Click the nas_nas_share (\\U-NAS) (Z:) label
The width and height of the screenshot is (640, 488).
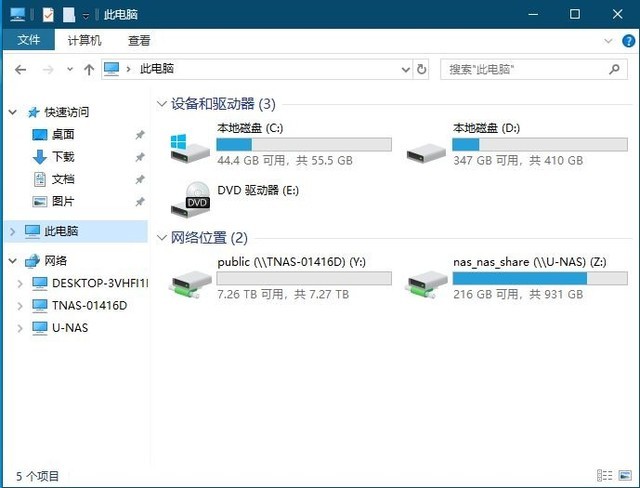point(530,262)
